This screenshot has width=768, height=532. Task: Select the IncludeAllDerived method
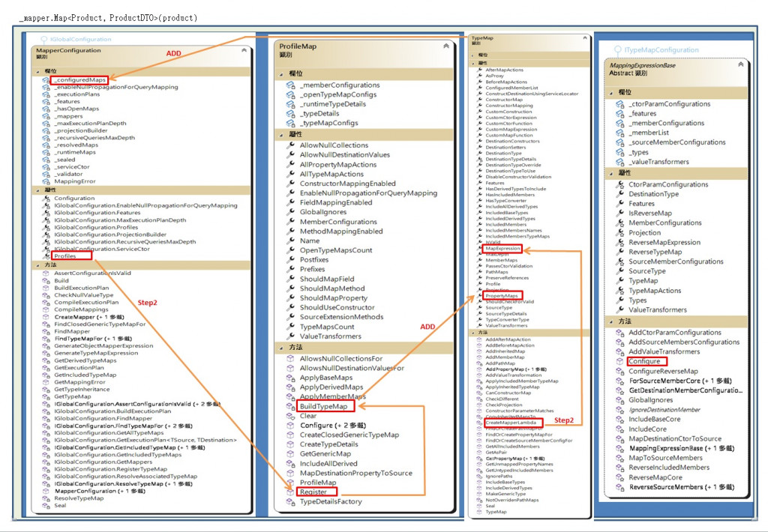click(328, 464)
